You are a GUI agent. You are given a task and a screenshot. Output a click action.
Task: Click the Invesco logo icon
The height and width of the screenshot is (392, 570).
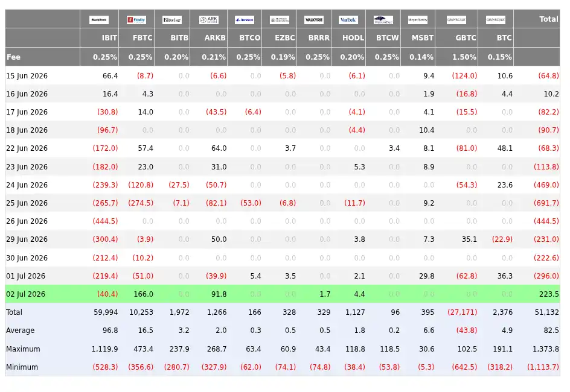(x=245, y=19)
